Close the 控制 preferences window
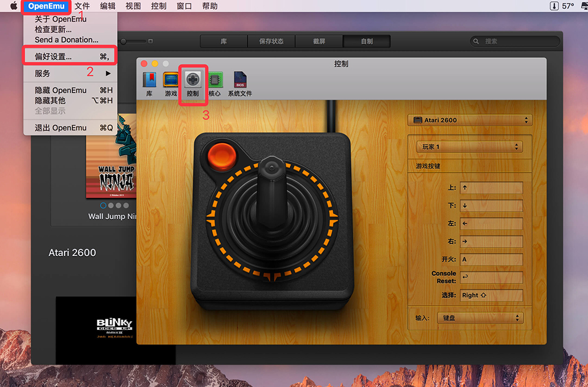The image size is (588, 387). [144, 64]
